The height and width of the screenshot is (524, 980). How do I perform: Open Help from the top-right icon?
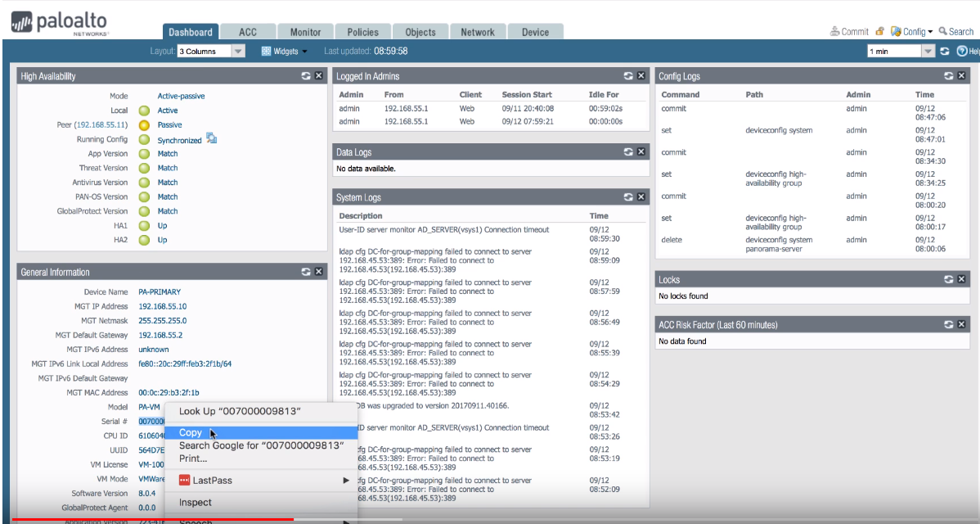(963, 51)
